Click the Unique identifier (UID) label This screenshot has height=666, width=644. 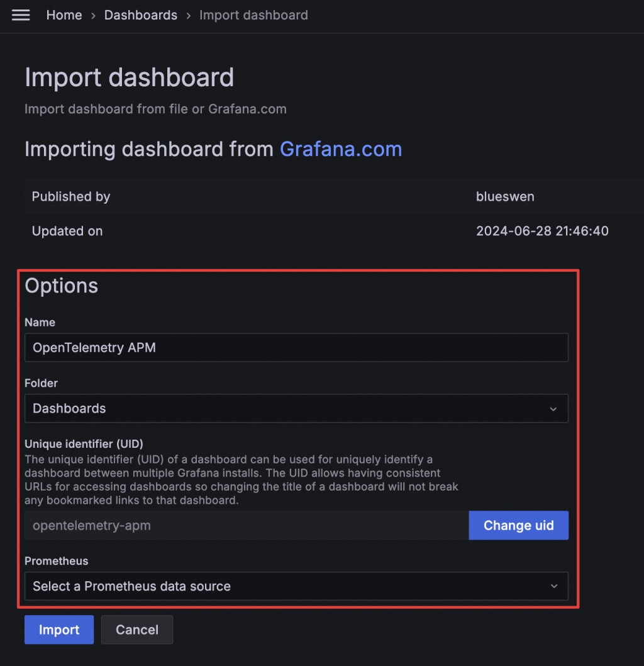click(84, 444)
